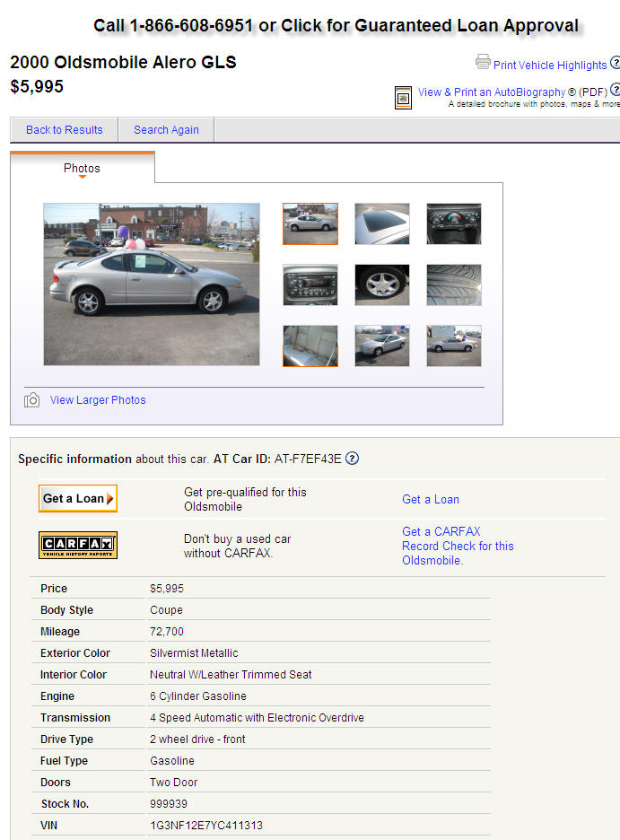The image size is (620, 840).
Task: Select the alloy wheel thumbnail
Action: point(381,285)
